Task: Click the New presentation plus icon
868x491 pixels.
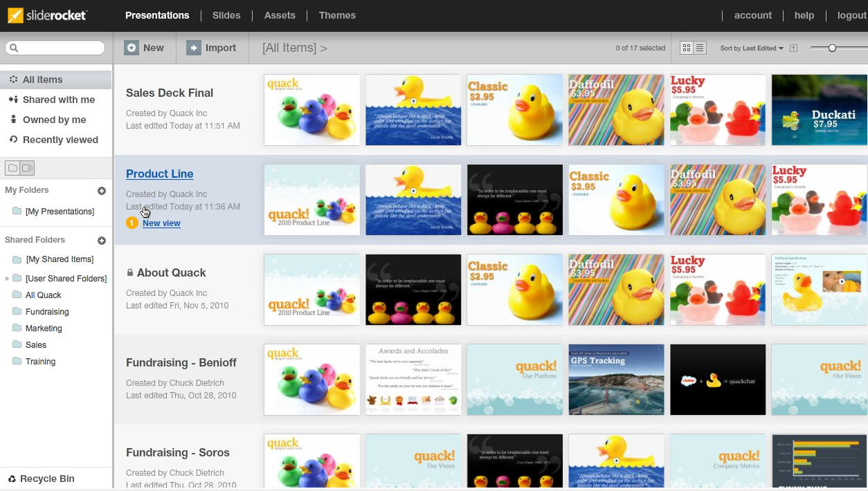Action: point(132,48)
